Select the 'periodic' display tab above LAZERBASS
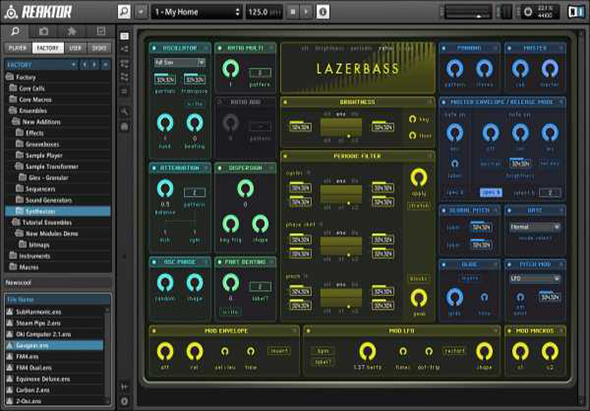This screenshot has width=590, height=411. (x=361, y=48)
